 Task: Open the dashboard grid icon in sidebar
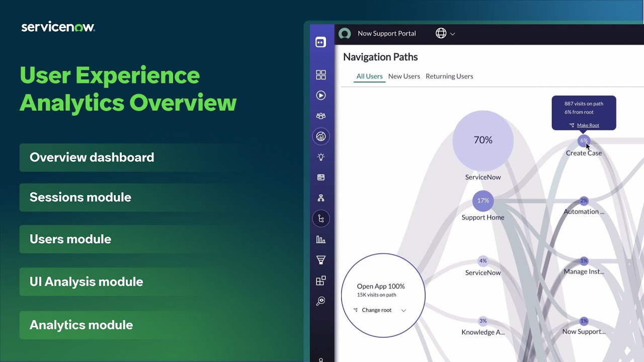coord(320,75)
